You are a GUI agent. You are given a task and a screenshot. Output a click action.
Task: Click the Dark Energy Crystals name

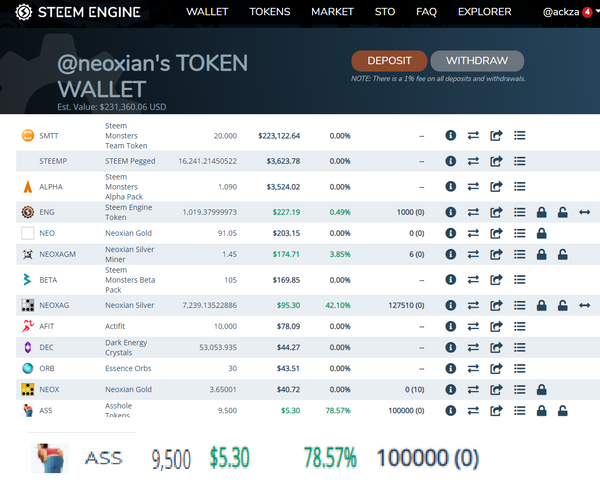[x=126, y=347]
